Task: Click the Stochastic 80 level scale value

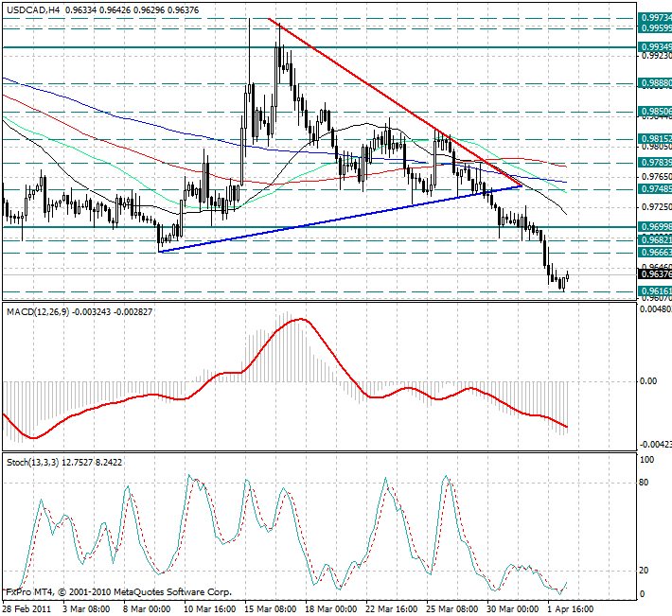Action: (644, 483)
